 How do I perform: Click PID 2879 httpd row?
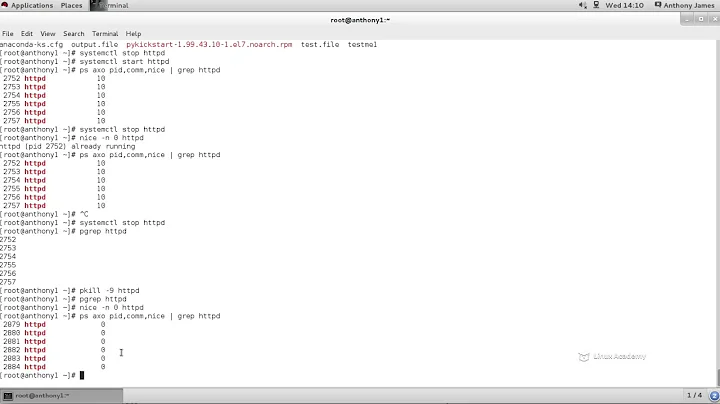click(54, 325)
